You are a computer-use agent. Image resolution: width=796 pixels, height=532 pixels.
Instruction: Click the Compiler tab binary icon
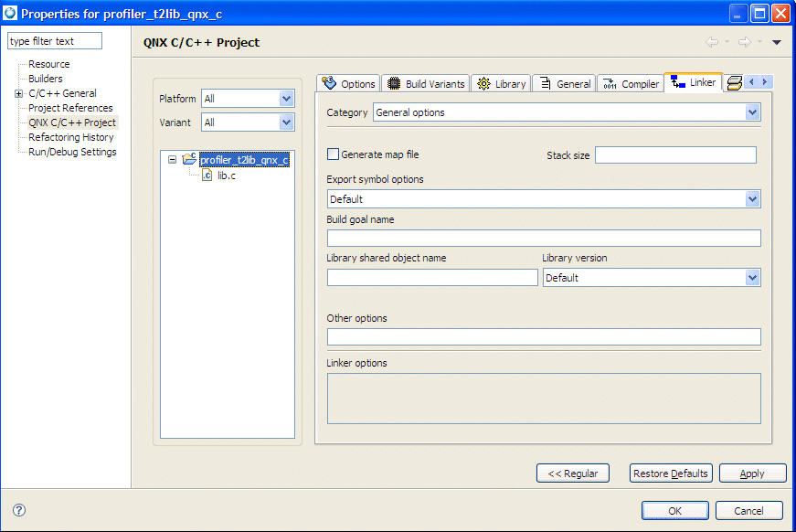click(x=609, y=84)
